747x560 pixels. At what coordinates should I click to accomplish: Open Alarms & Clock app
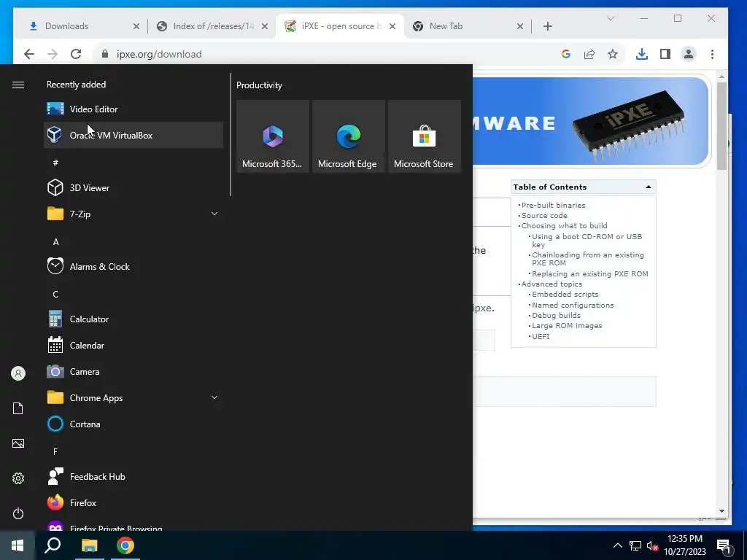(133, 267)
